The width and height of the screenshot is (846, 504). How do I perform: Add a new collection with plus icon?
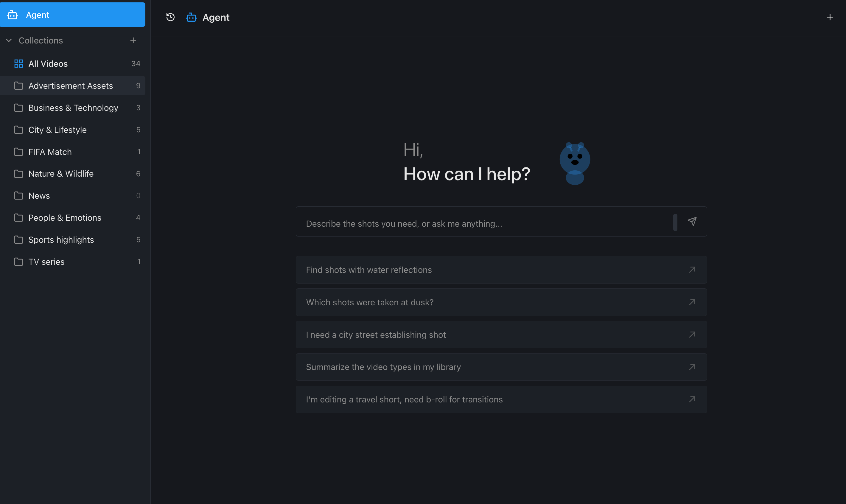[133, 41]
